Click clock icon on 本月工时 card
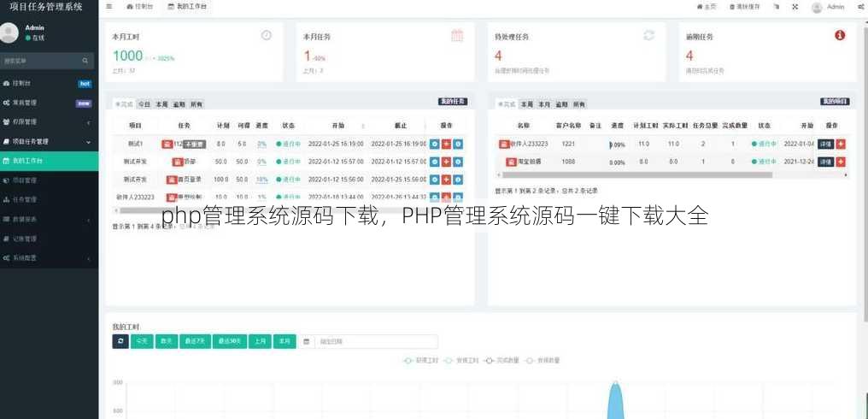This screenshot has width=868, height=419. pos(267,35)
